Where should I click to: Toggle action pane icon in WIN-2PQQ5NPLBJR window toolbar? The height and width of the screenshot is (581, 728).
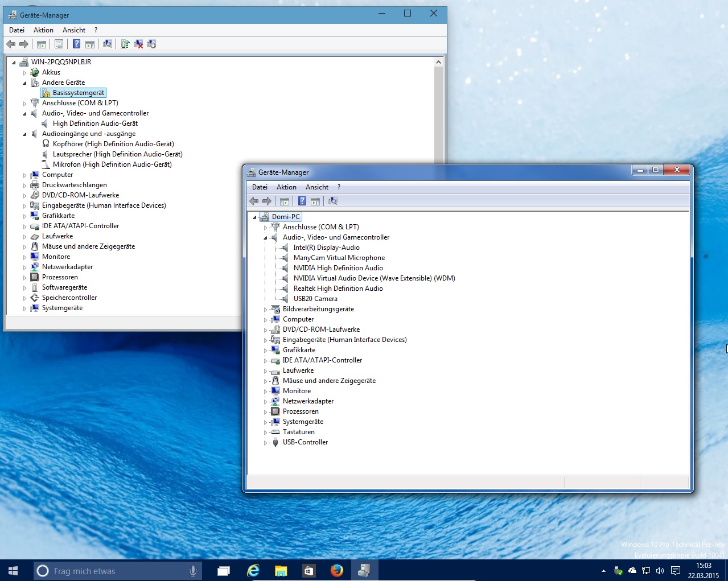[x=90, y=44]
